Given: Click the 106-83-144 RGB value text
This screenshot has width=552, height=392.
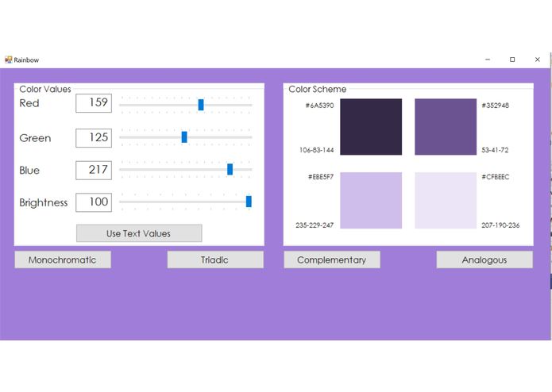Looking at the screenshot, I should [x=316, y=150].
